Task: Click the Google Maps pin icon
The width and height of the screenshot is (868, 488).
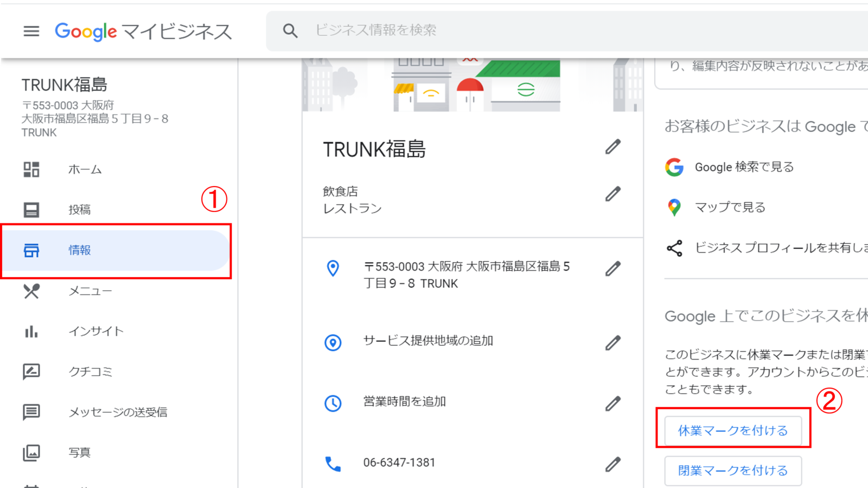Action: pos(674,207)
